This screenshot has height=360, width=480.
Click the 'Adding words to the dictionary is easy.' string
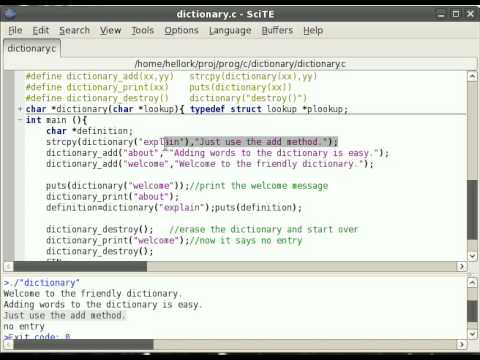click(x=274, y=153)
